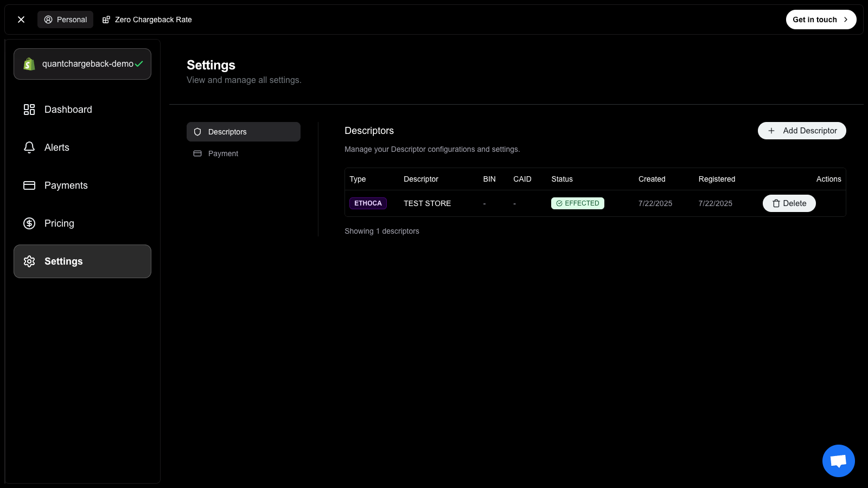Click the green checkmark beside the store name
Image resolution: width=868 pixels, height=488 pixels.
(x=139, y=64)
